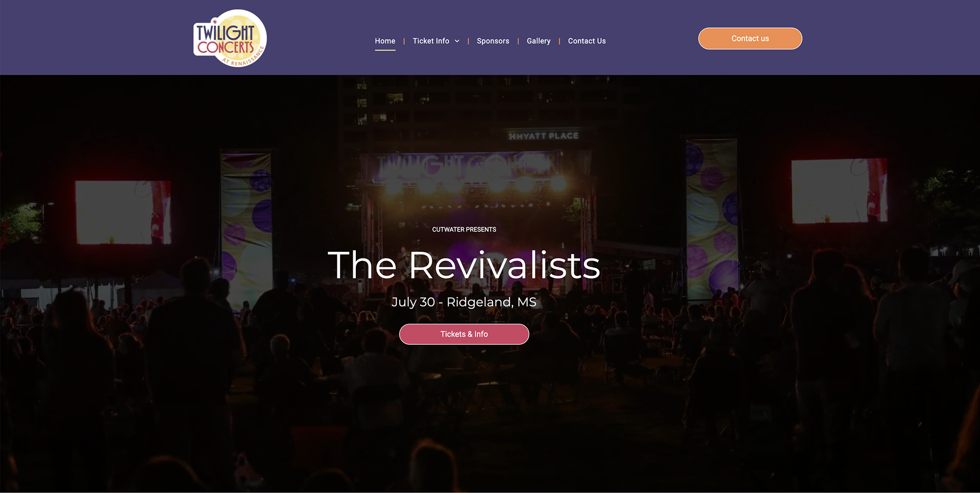Click the Hyatt Place sign in photo
Viewport: 980px width, 493px height.
click(x=544, y=136)
